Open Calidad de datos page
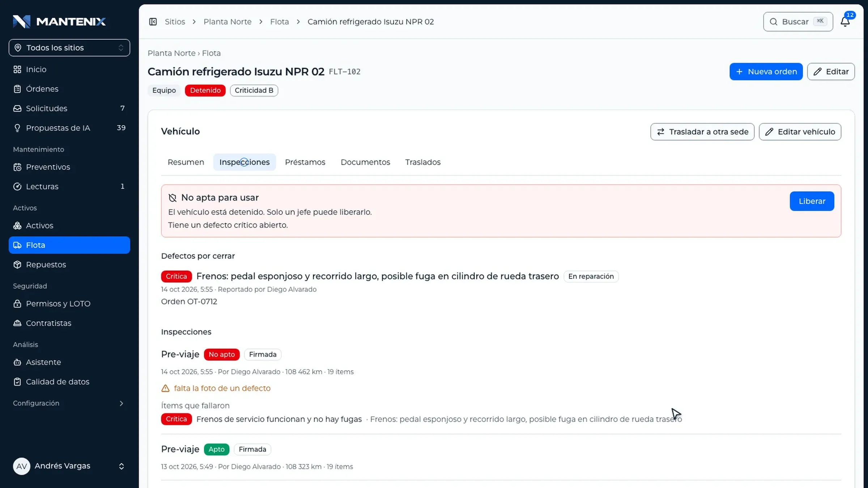This screenshot has width=868, height=488. pos(69,382)
